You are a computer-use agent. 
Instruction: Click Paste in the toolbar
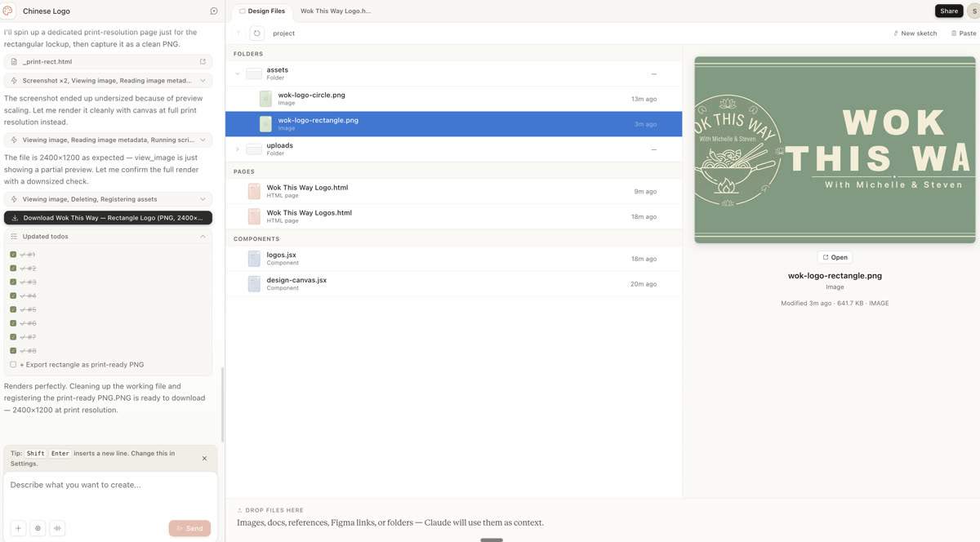(964, 33)
